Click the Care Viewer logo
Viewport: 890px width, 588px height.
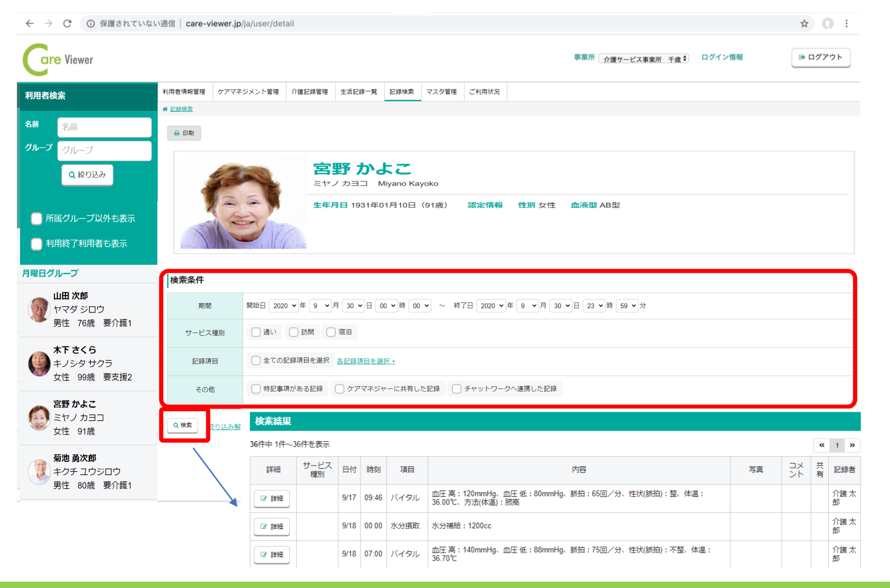(58, 60)
